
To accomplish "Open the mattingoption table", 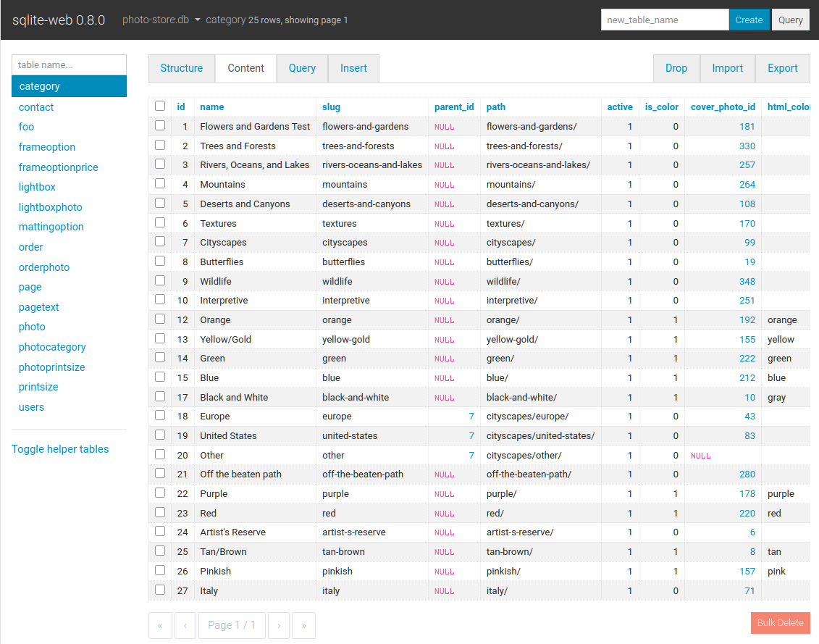I will 51,227.
